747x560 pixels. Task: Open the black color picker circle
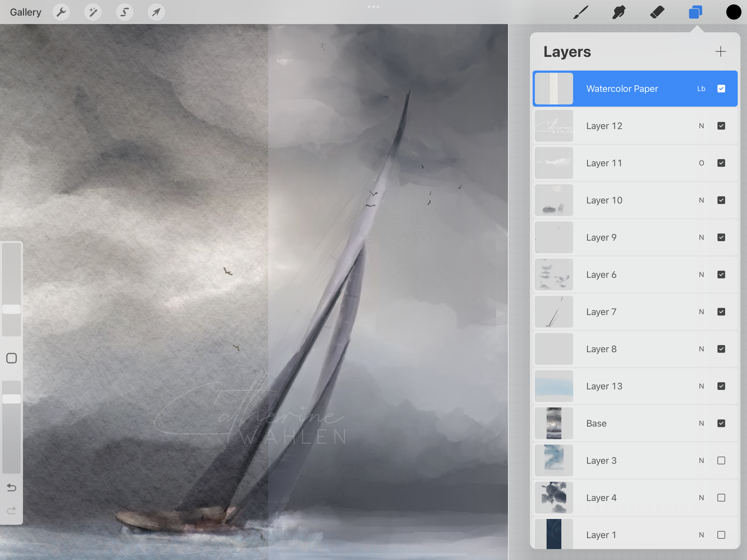pos(733,12)
